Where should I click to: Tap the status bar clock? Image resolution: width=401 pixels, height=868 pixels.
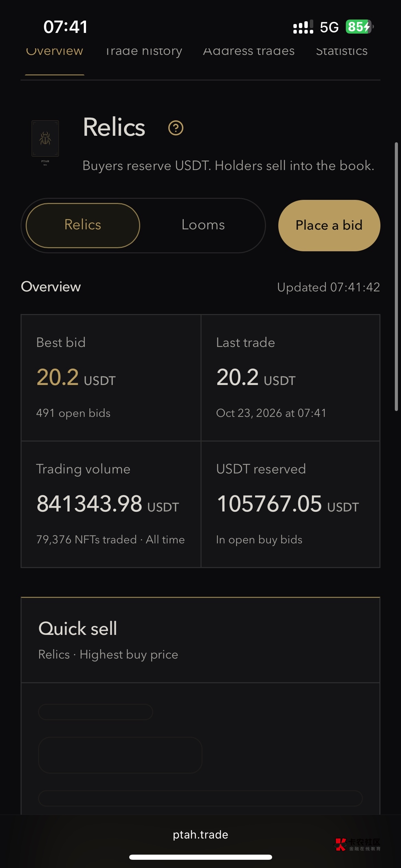pos(65,27)
